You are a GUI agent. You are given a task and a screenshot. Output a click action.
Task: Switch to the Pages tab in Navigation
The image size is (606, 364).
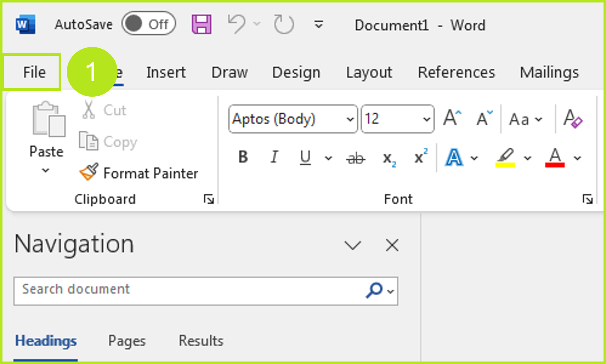pos(127,341)
